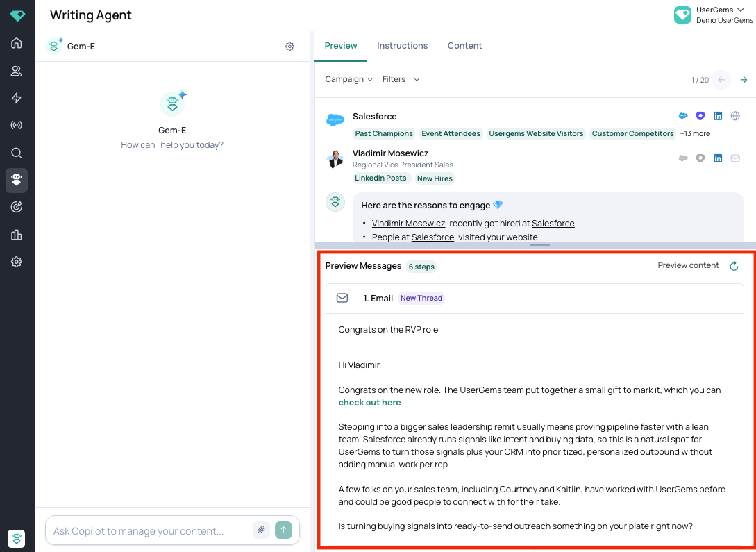Switch to the Instructions tab
The image size is (756, 552).
pos(402,46)
